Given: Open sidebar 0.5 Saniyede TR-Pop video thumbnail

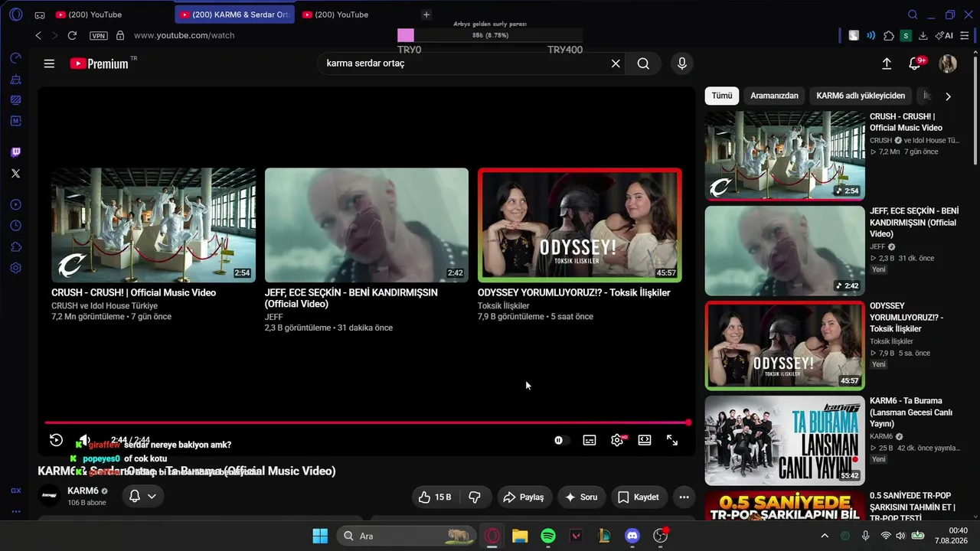Looking at the screenshot, I should (x=785, y=506).
